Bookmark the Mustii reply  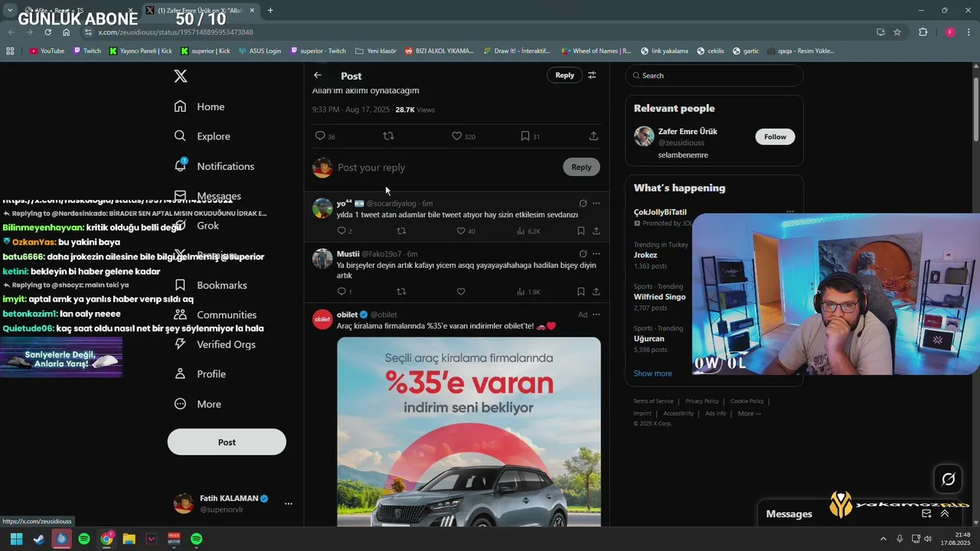pos(581,292)
